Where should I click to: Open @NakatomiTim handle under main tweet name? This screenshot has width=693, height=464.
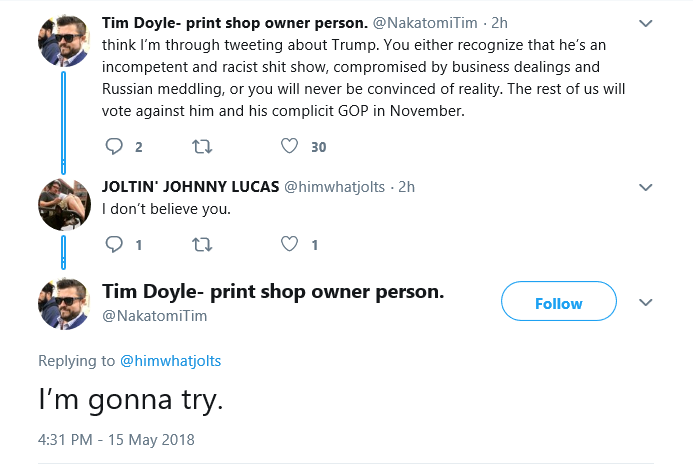(x=155, y=316)
